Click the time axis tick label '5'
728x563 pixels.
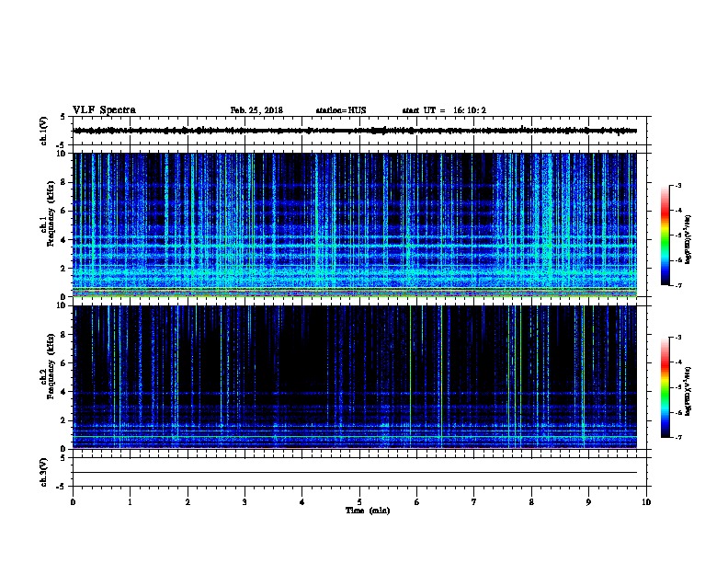[359, 502]
